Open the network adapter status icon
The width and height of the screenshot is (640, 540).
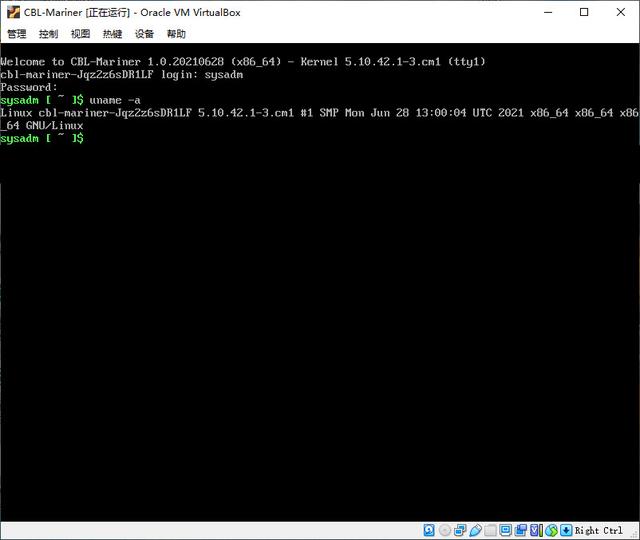pyautogui.click(x=460, y=530)
